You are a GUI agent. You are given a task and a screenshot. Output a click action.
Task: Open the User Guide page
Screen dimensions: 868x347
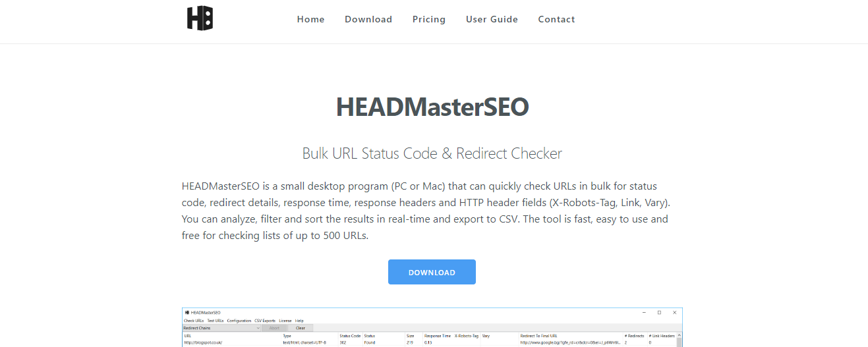coord(492,19)
